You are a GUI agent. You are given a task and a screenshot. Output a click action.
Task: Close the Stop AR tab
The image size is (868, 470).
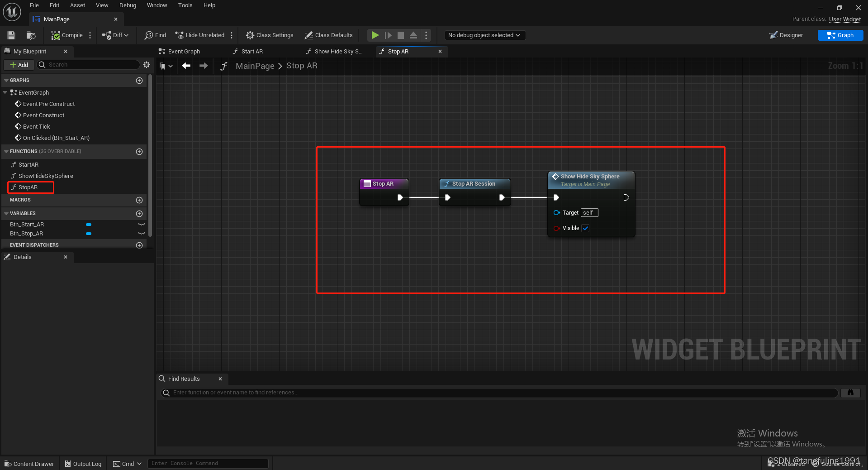tap(440, 52)
